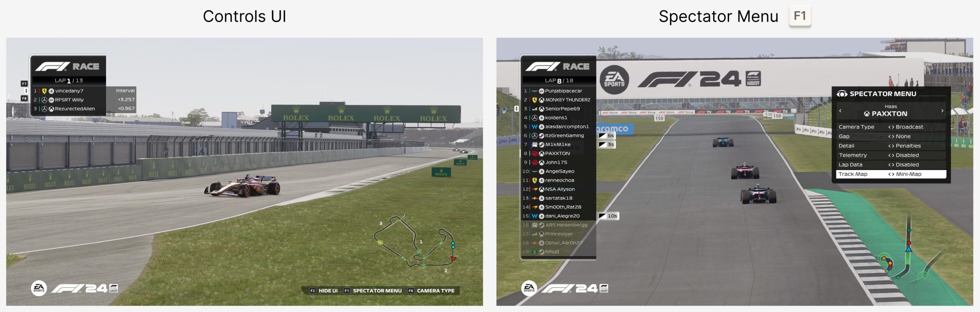Select the Camera Type menu row label

(856, 127)
